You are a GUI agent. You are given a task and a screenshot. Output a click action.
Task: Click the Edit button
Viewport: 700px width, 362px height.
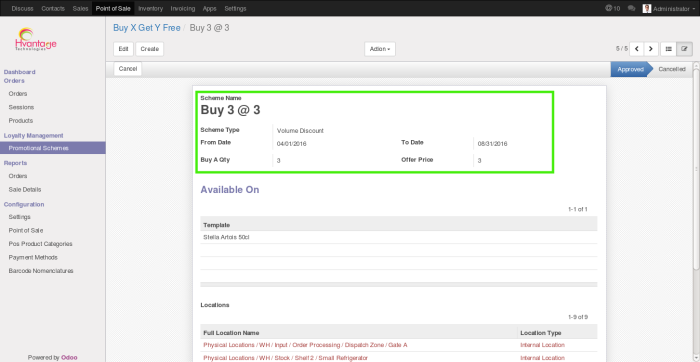pos(124,49)
